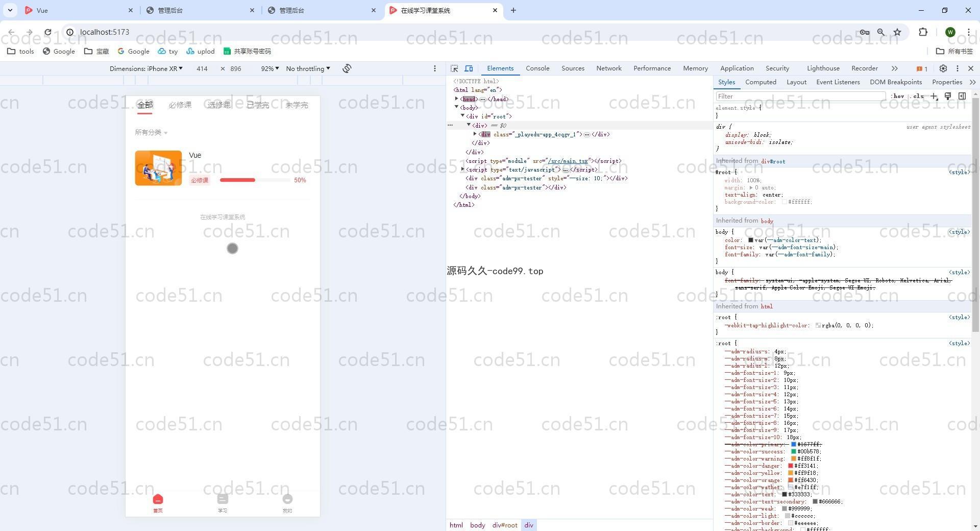Open the Vue course thumbnail
This screenshot has height=531, width=980.
[158, 168]
